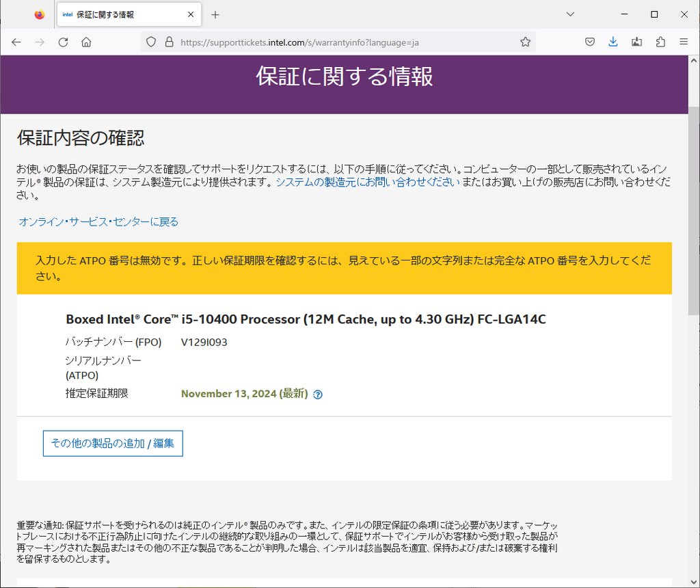View site security padlock details
Viewport: 700px width, 588px height.
[170, 42]
